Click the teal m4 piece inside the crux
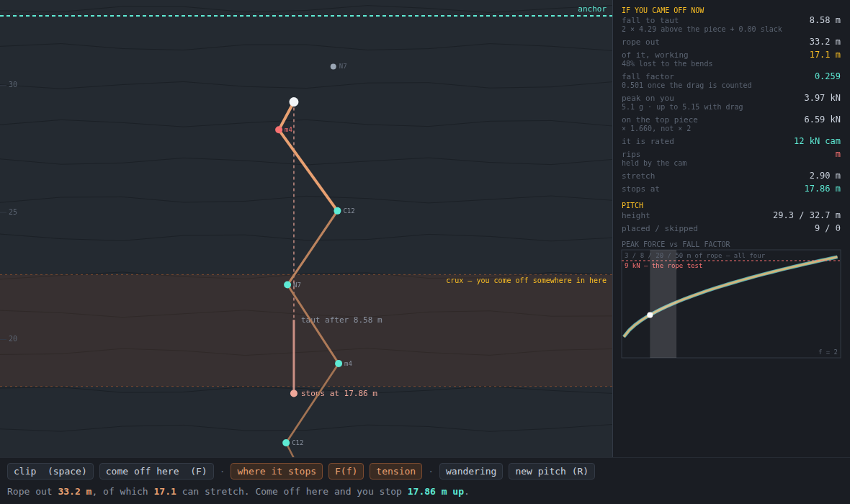Screen dimensions: 850x504 [339, 364]
